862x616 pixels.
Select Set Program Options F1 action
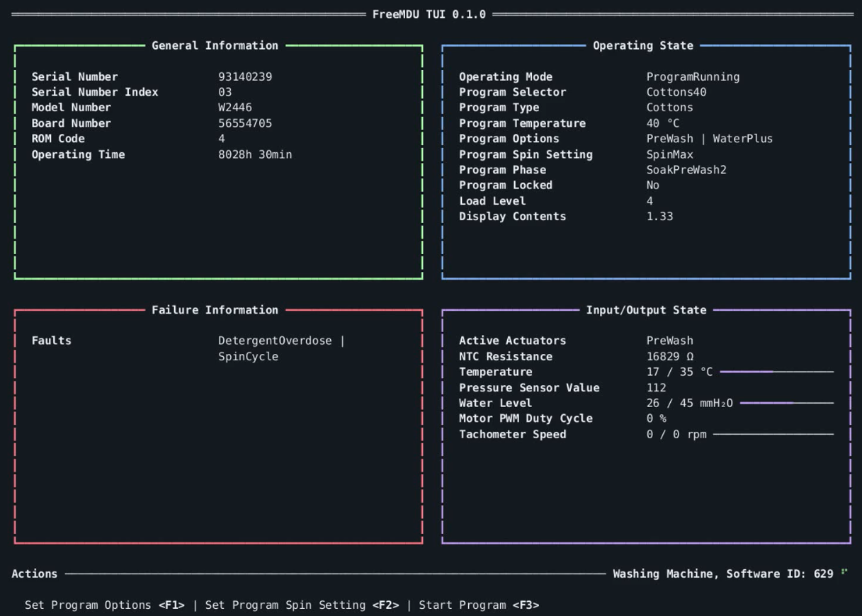pos(105,605)
